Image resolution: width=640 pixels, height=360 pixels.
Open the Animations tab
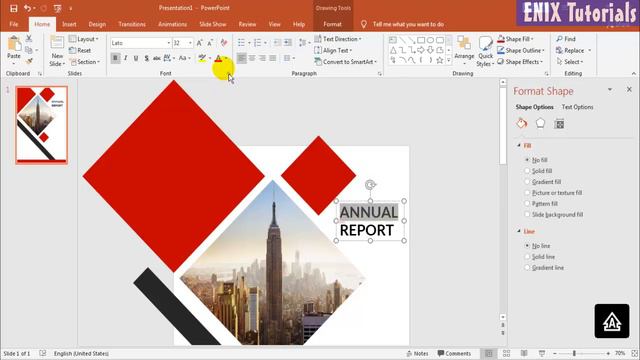click(x=173, y=24)
